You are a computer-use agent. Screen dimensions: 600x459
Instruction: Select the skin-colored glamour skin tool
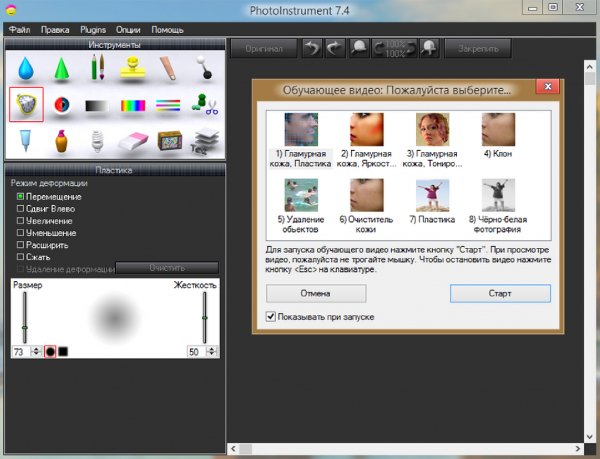(x=168, y=68)
